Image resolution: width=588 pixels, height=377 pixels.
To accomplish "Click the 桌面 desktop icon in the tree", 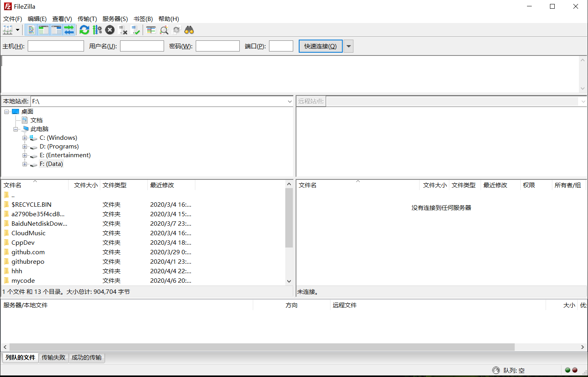I will coord(15,112).
